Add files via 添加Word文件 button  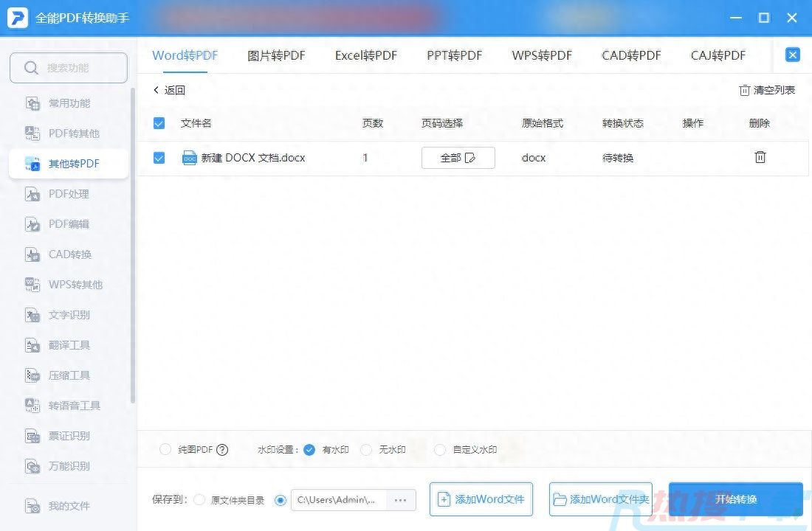coord(481,499)
